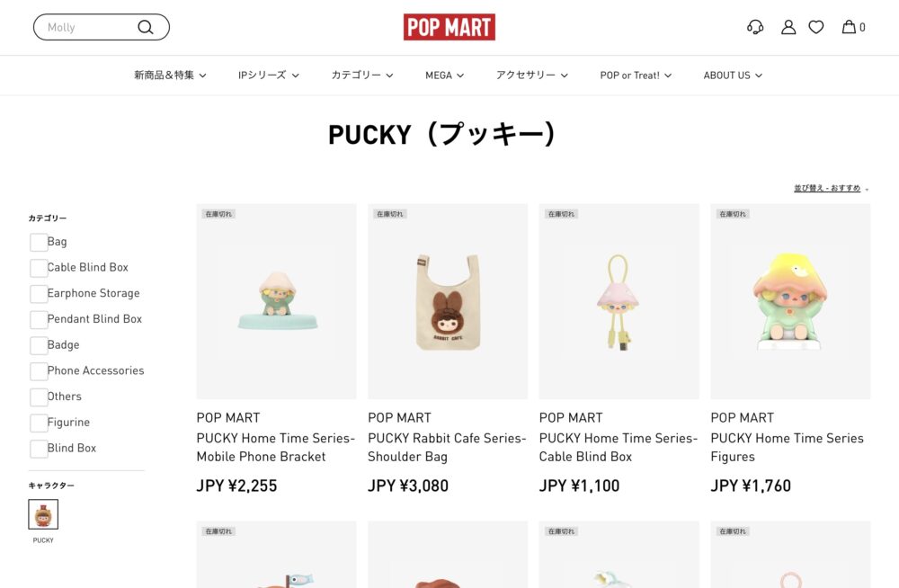Click the Molly search input field
Screen dimensions: 899x588
[89, 27]
